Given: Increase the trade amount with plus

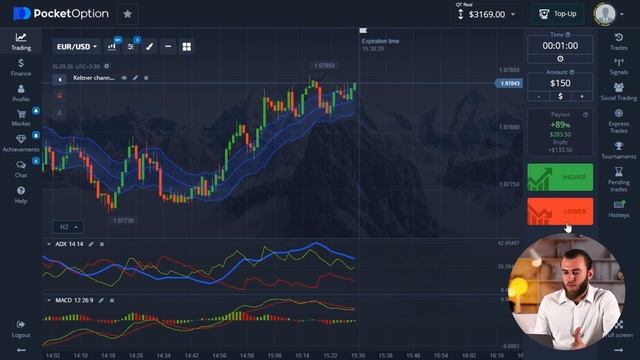Looking at the screenshot, I should [x=582, y=96].
